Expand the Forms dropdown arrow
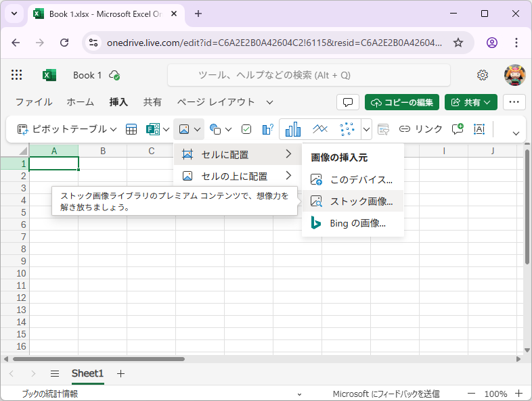 tap(166, 129)
